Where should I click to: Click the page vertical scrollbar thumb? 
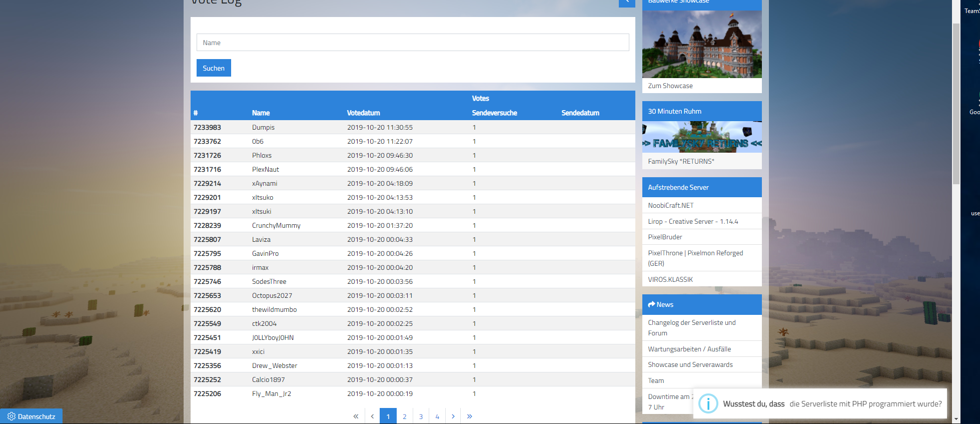(956, 104)
